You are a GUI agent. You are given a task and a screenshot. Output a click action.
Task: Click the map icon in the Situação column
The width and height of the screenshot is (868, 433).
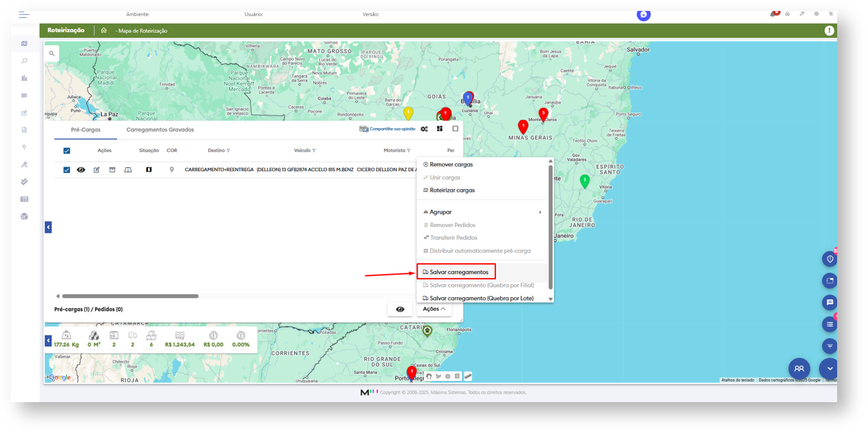click(149, 170)
